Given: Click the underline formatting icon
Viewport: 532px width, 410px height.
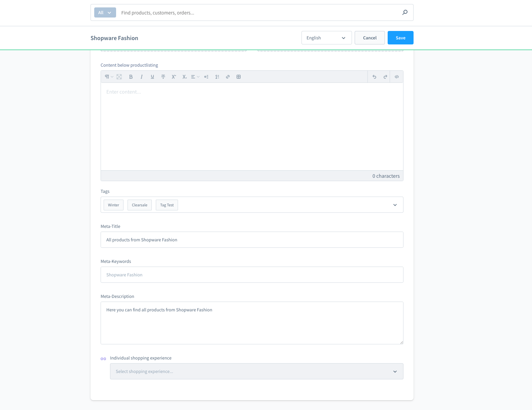Looking at the screenshot, I should coord(152,77).
